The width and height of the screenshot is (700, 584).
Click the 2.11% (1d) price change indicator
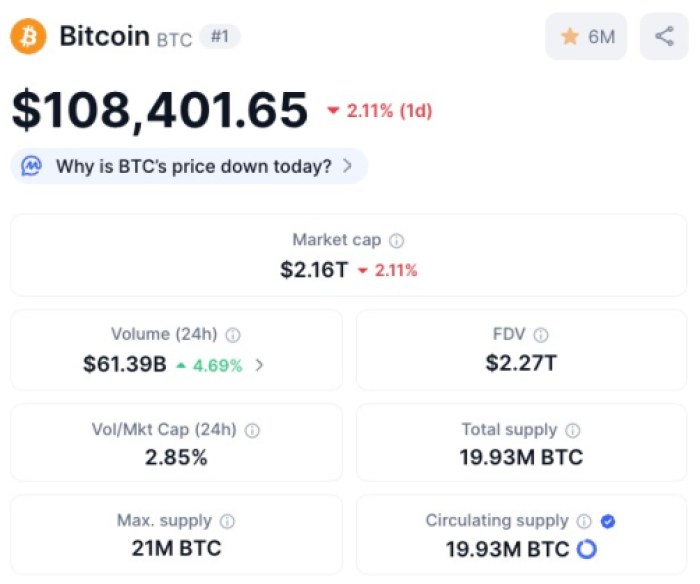[380, 111]
